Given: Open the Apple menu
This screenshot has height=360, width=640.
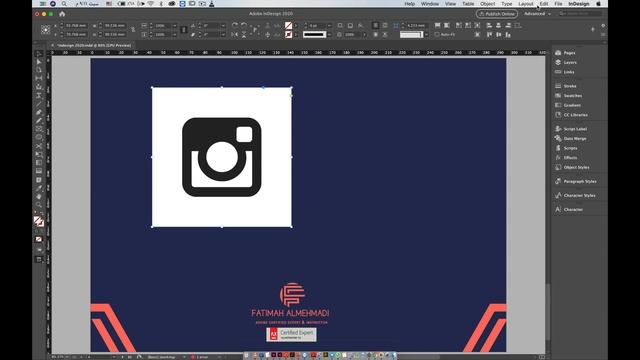Looking at the screenshot, I should pos(598,4).
